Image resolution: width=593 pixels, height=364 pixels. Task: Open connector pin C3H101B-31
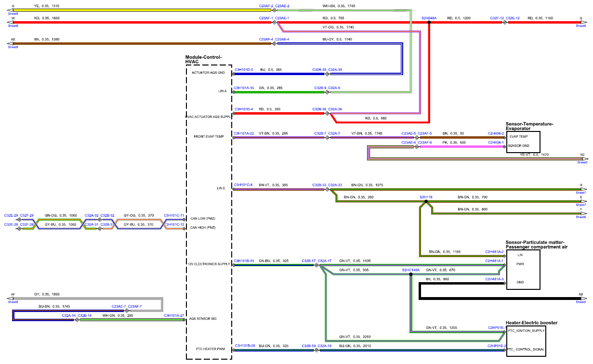(x=244, y=260)
